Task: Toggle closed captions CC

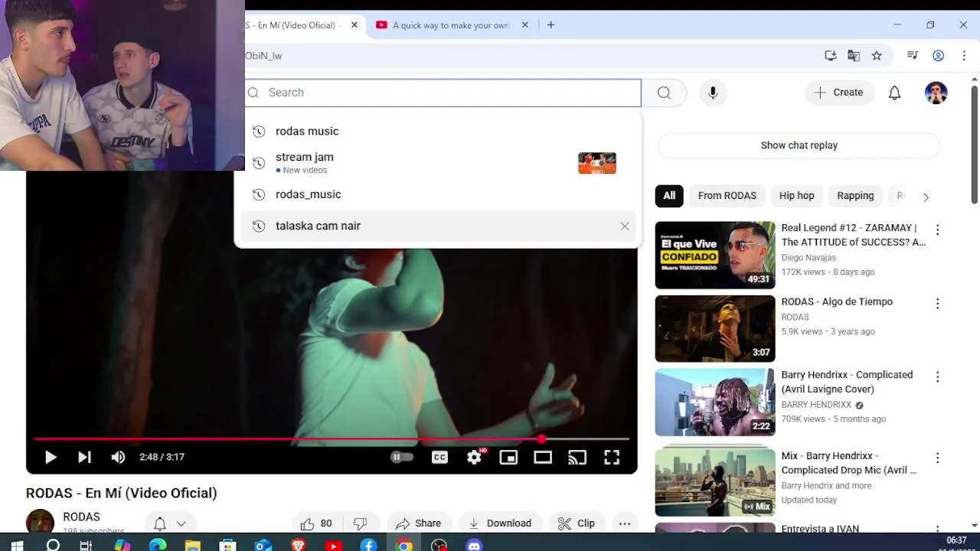Action: coord(439,457)
